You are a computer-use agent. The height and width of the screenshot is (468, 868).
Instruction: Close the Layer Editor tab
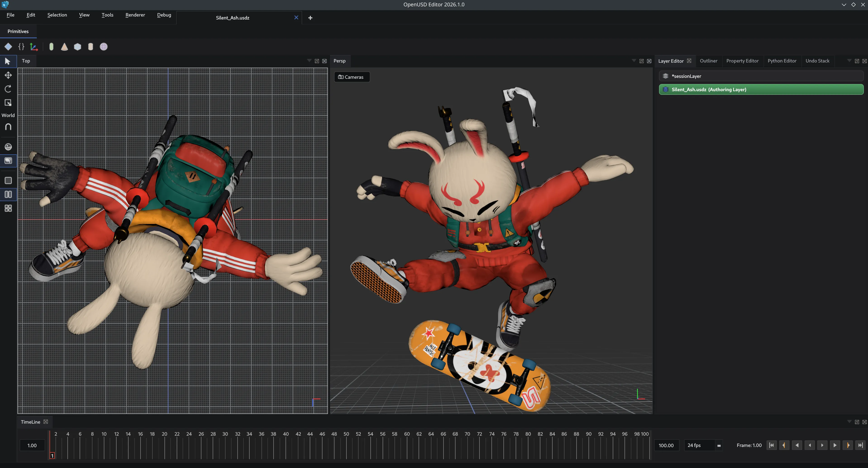click(689, 61)
